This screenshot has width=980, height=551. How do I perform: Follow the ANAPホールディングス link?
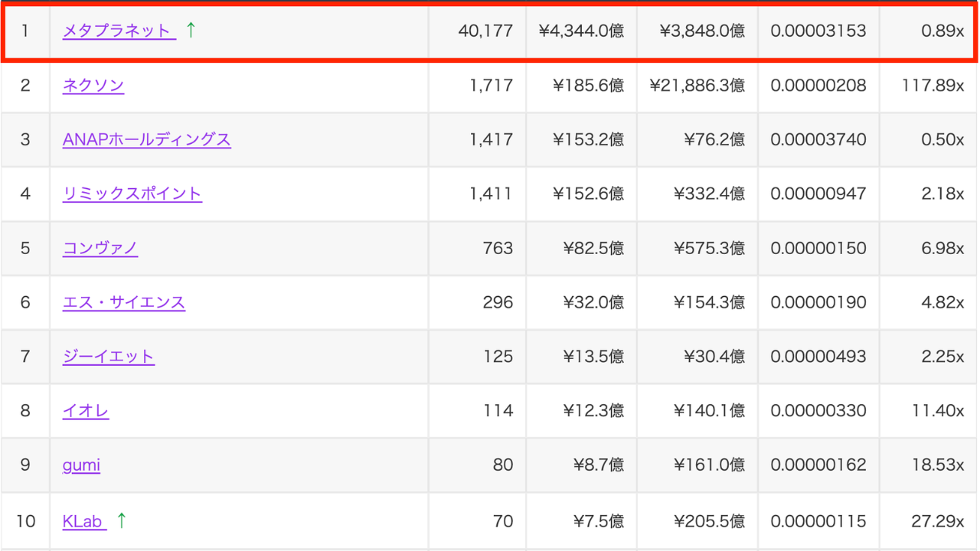(x=147, y=140)
